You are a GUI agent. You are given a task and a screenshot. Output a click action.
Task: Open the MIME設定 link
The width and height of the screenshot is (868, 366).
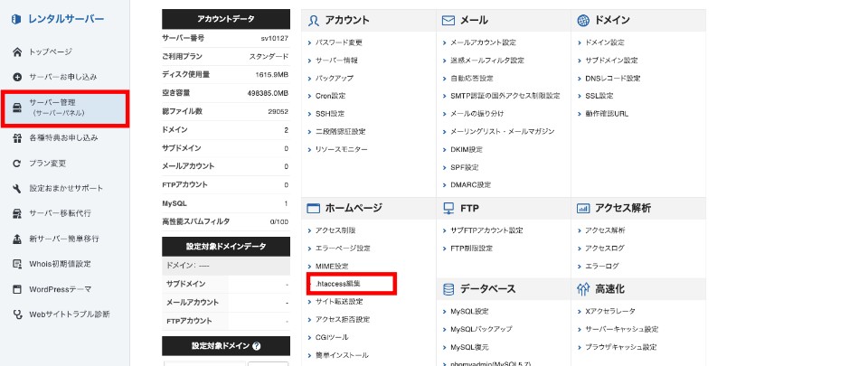pyautogui.click(x=332, y=266)
